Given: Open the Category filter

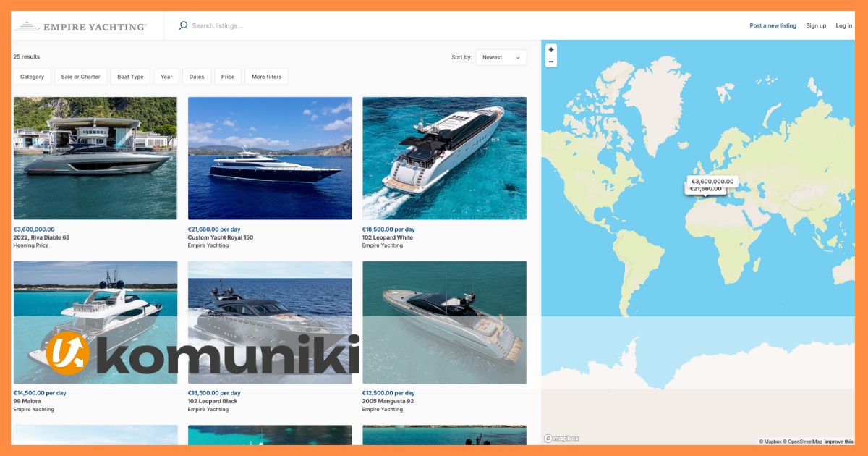Looking at the screenshot, I should 32,77.
